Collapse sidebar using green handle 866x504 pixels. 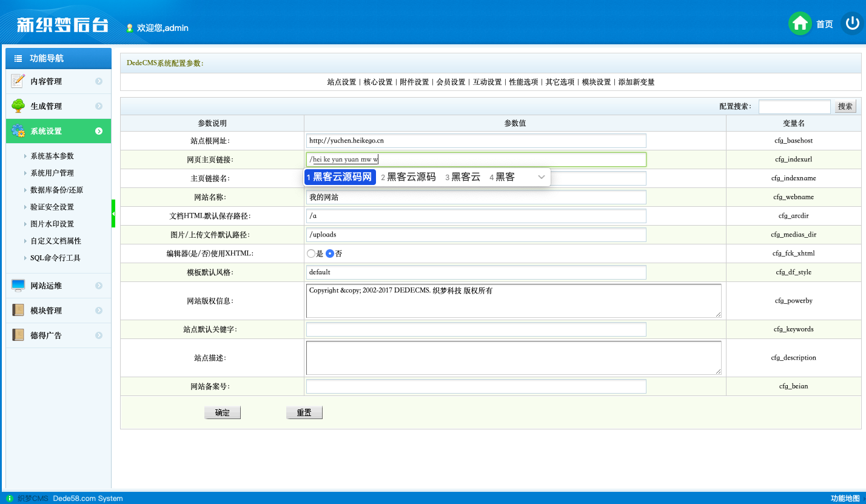pos(113,213)
